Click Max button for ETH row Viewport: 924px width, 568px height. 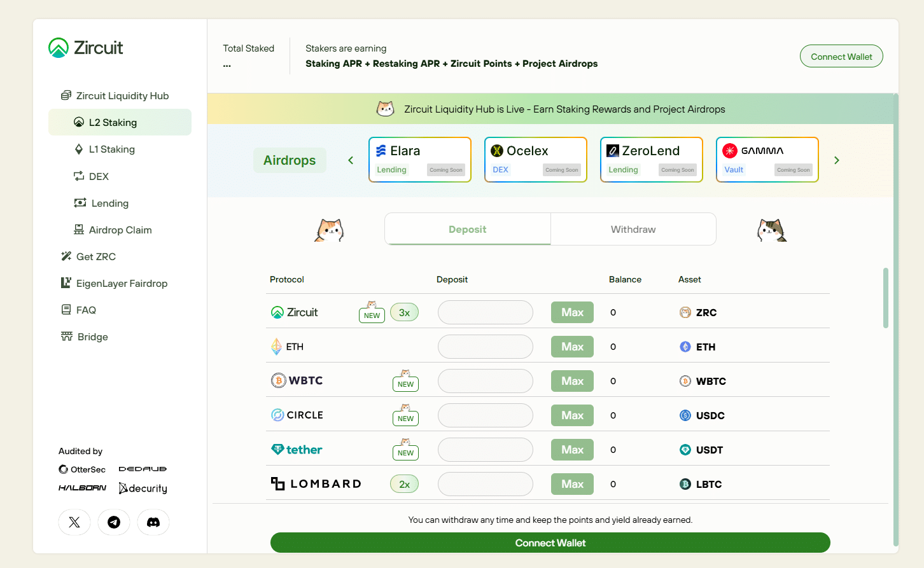[x=572, y=347]
